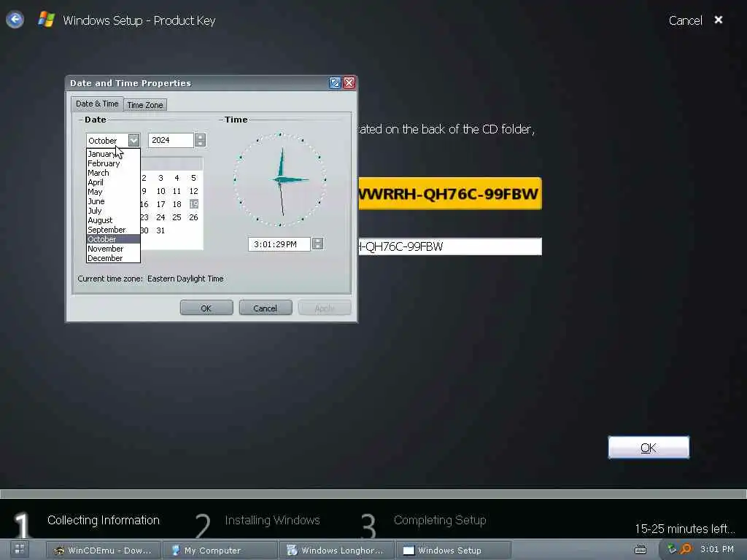Adjust the year with spinner arrows
This screenshot has height=560, width=747.
201,140
